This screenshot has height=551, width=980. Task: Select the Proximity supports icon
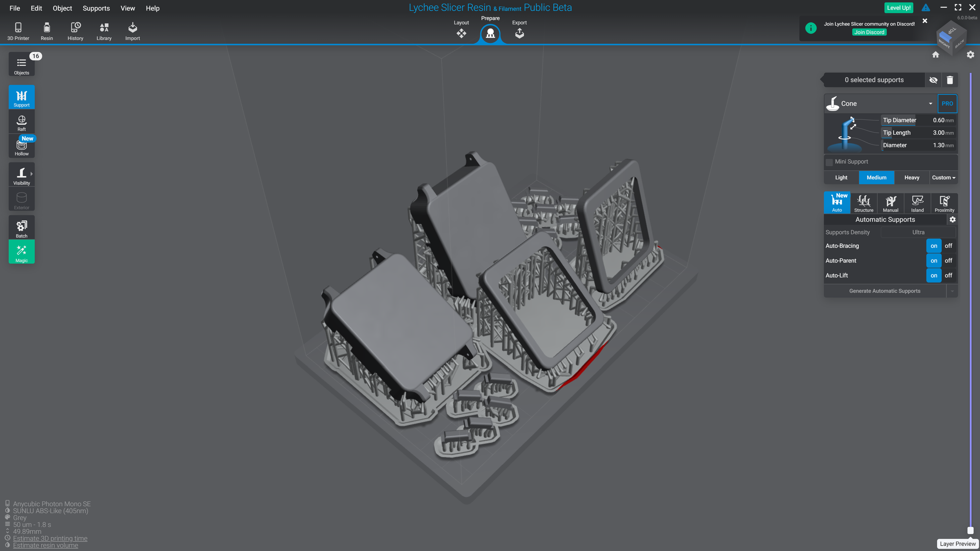[944, 203]
